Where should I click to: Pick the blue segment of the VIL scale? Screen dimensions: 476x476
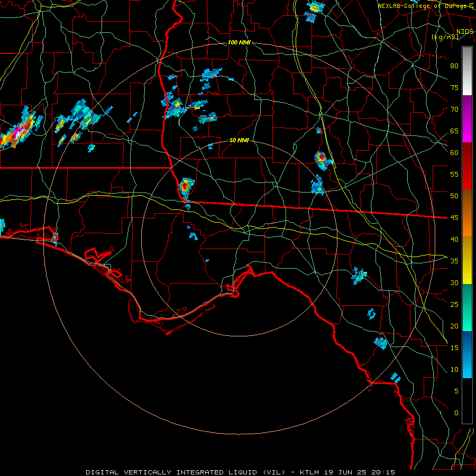[x=467, y=354]
